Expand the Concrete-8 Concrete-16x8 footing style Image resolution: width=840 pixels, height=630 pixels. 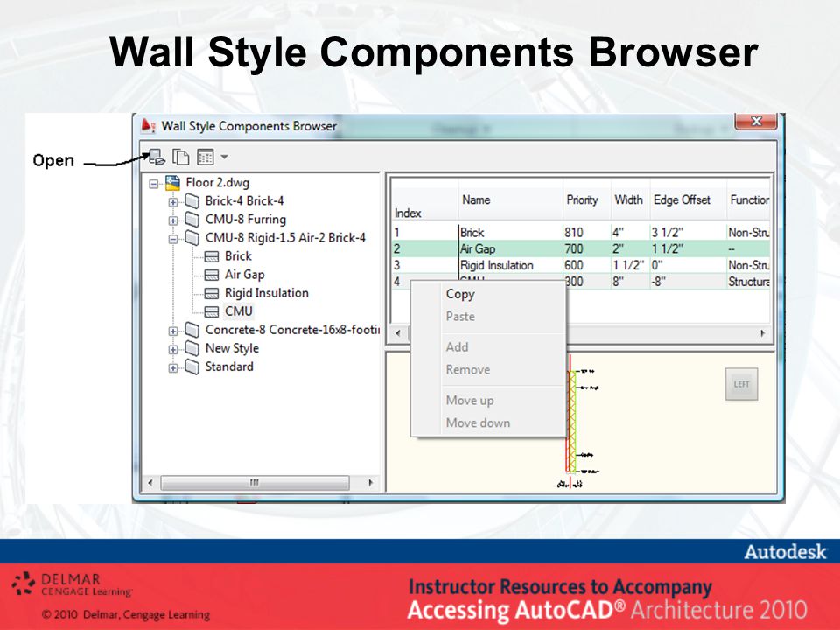pyautogui.click(x=173, y=331)
